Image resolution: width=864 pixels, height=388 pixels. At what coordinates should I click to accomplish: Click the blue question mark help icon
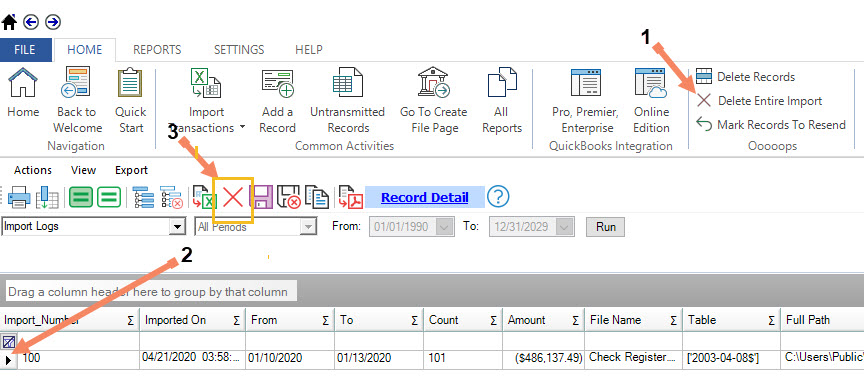click(x=498, y=197)
